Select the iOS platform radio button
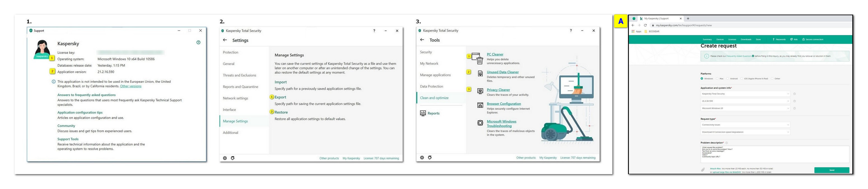The image size is (868, 189). pyautogui.click(x=742, y=79)
